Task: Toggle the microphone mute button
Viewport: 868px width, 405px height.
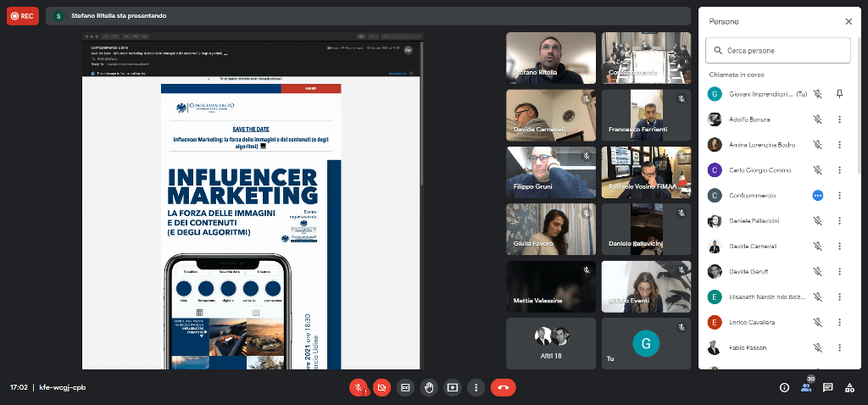Action: pyautogui.click(x=359, y=387)
